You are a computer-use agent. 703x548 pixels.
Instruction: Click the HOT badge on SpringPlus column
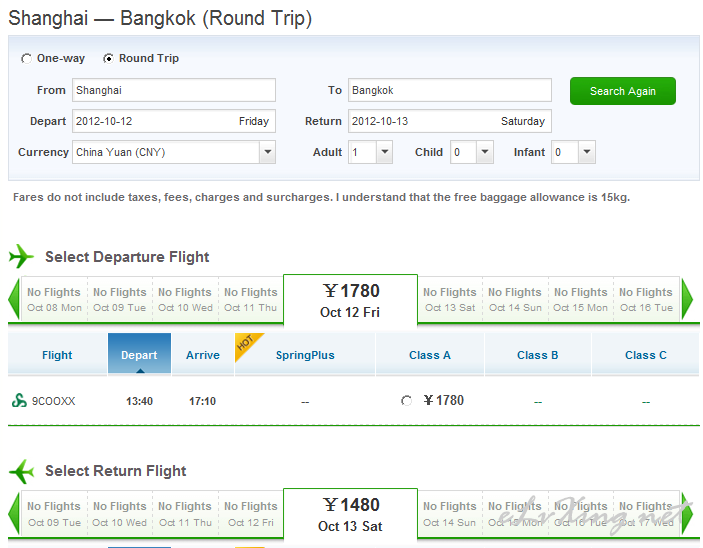(248, 345)
